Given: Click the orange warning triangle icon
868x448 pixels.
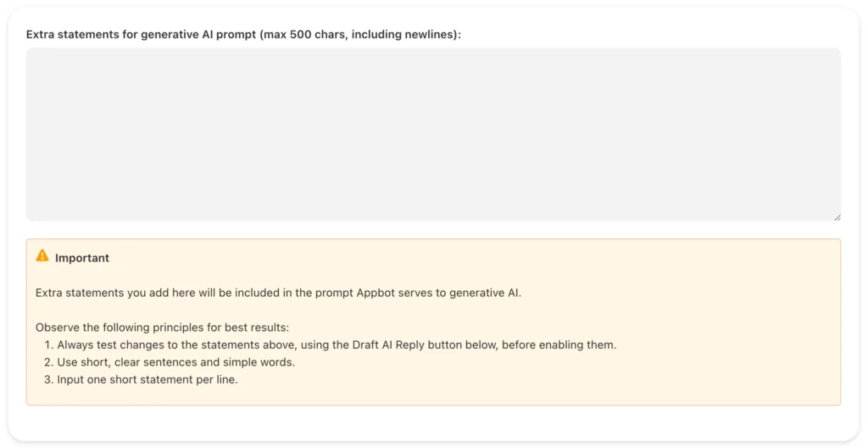Looking at the screenshot, I should 42,255.
